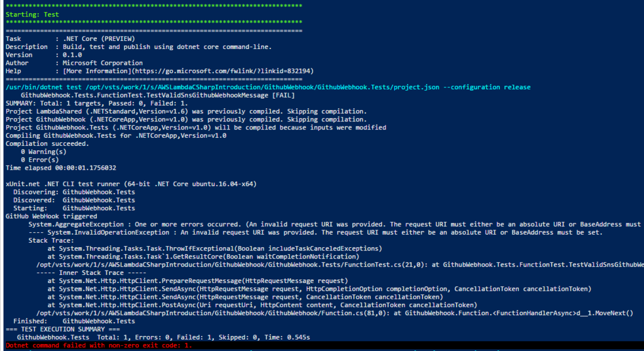Click the 'Version : 0.1.0' line

[x=43, y=55]
